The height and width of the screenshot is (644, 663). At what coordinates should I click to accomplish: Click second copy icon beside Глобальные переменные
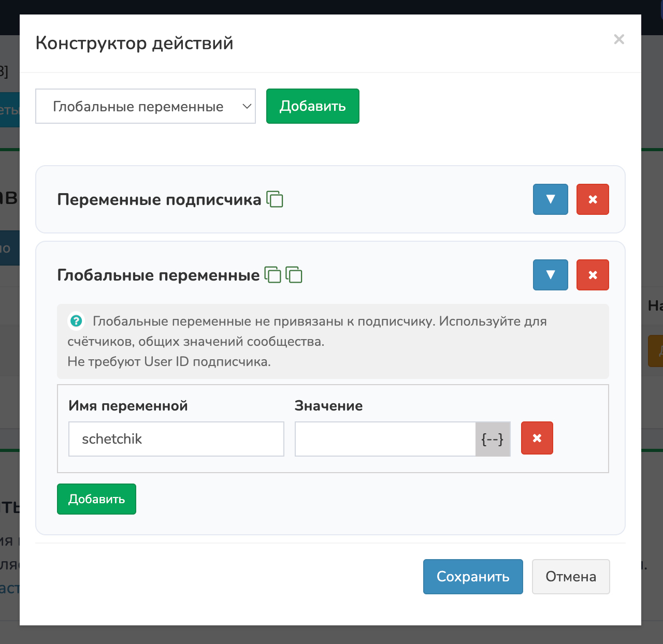294,275
